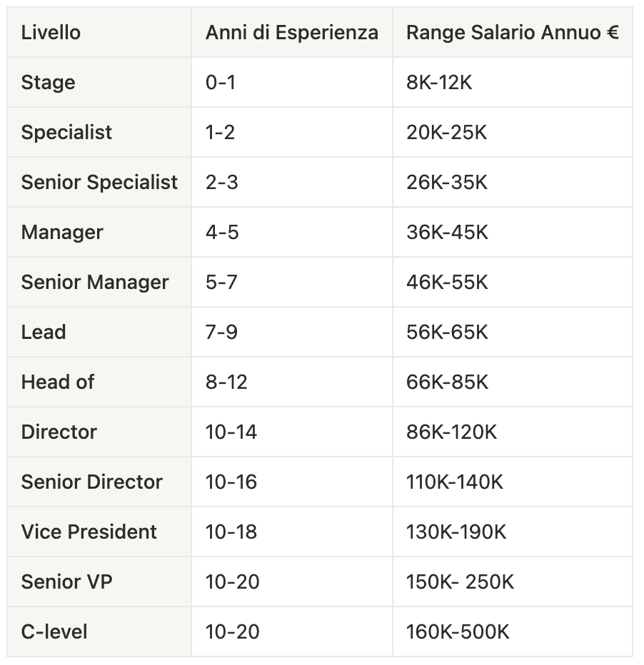This screenshot has height=665, width=644.
Task: Select the Stage row label cell
Action: pyautogui.click(x=49, y=83)
